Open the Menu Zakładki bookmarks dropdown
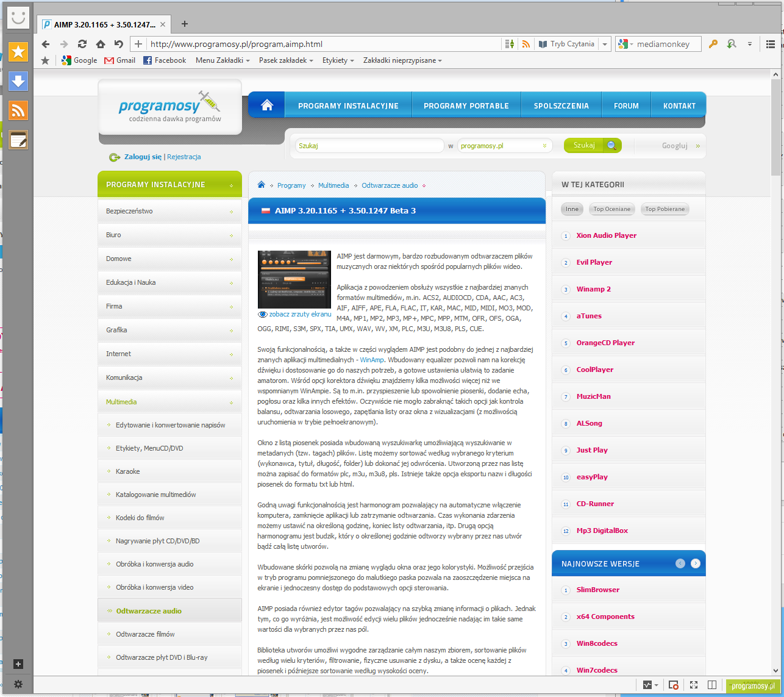Image resolution: width=784 pixels, height=697 pixels. (x=223, y=60)
